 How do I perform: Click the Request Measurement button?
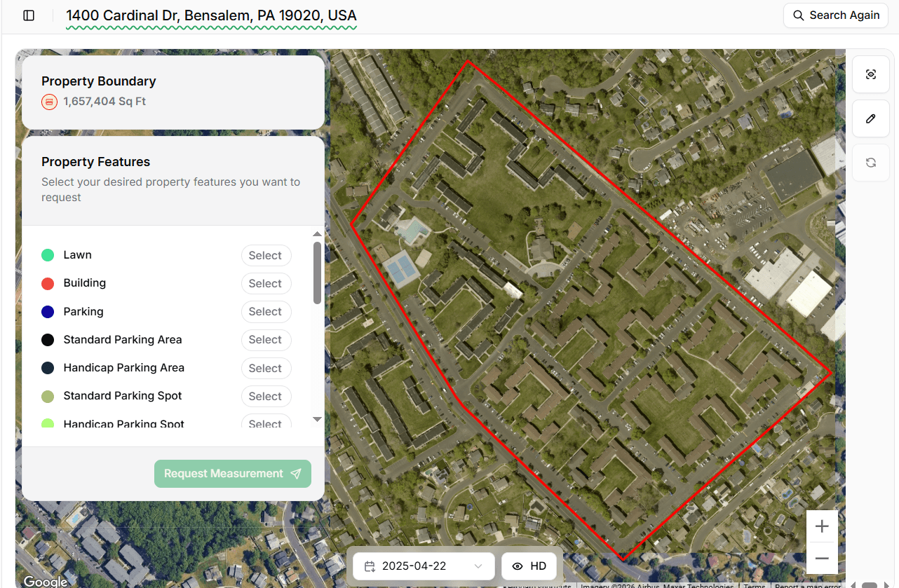click(x=232, y=474)
